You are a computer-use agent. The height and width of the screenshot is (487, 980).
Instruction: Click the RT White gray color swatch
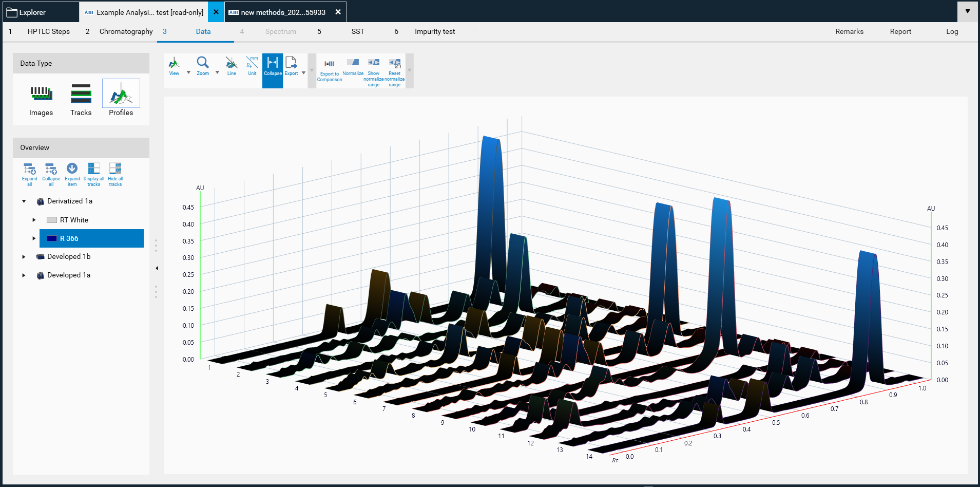click(52, 220)
